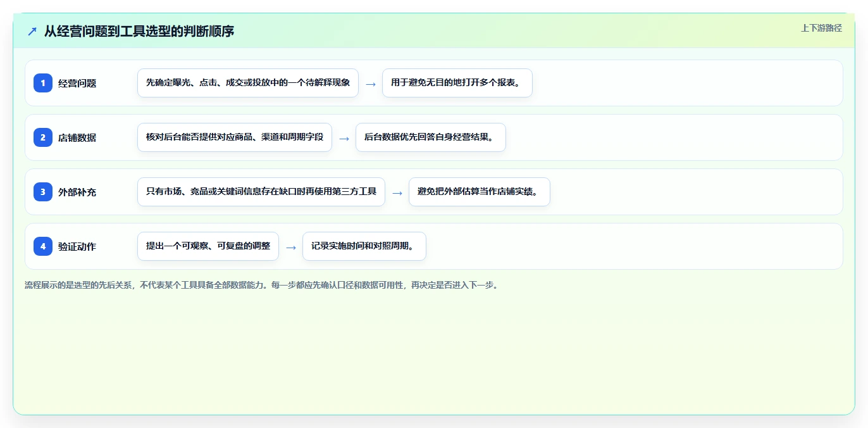Select the step 1 number badge
Viewport: 868px width, 428px height.
click(x=43, y=83)
